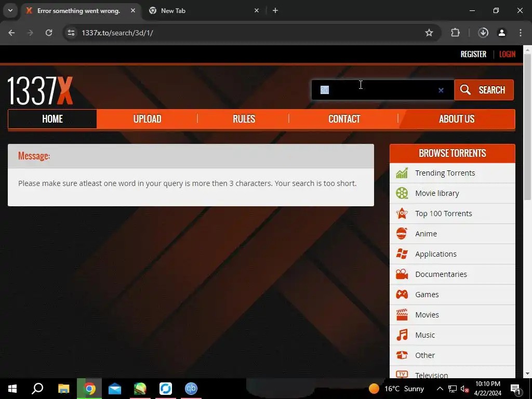Viewport: 532px width, 399px height.
Task: Close the New Tab tab
Action: 257,10
